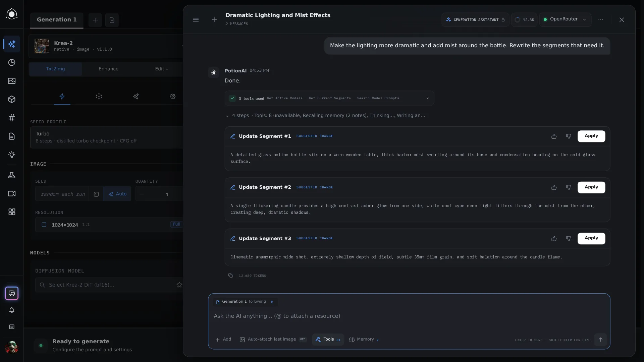Open the chat list hamburger menu
Image resolution: width=644 pixels, height=362 pixels.
pyautogui.click(x=196, y=20)
